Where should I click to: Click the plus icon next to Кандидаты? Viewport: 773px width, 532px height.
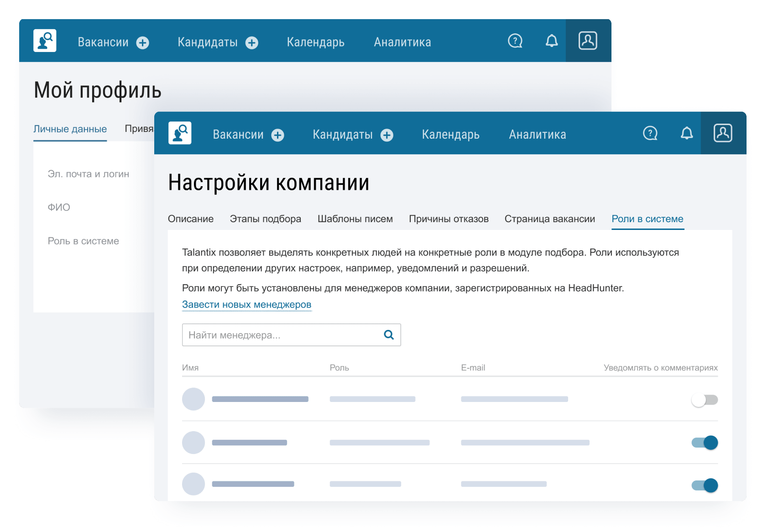pos(387,135)
